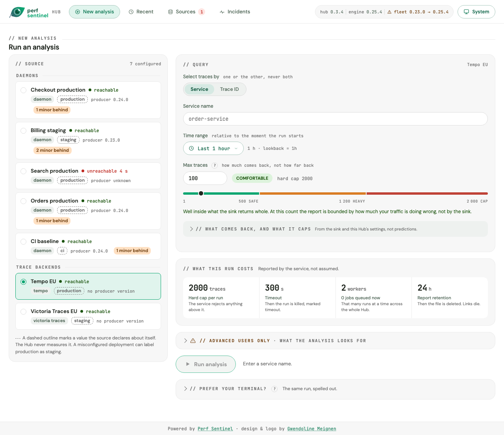The image size is (504, 435).
Task: Choose Trace ID selection mode
Action: tap(230, 89)
